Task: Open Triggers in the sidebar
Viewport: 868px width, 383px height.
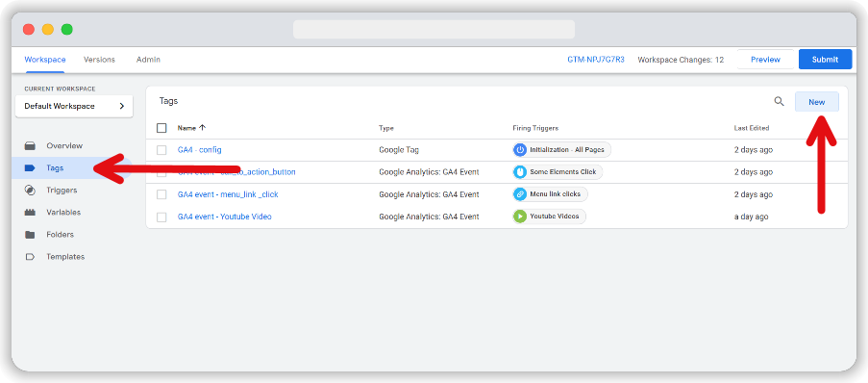Action: [62, 191]
